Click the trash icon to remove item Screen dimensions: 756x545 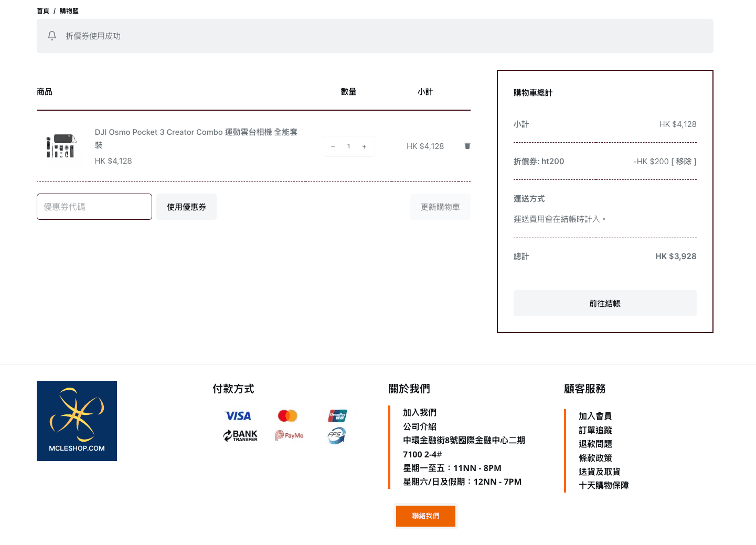[x=467, y=146]
